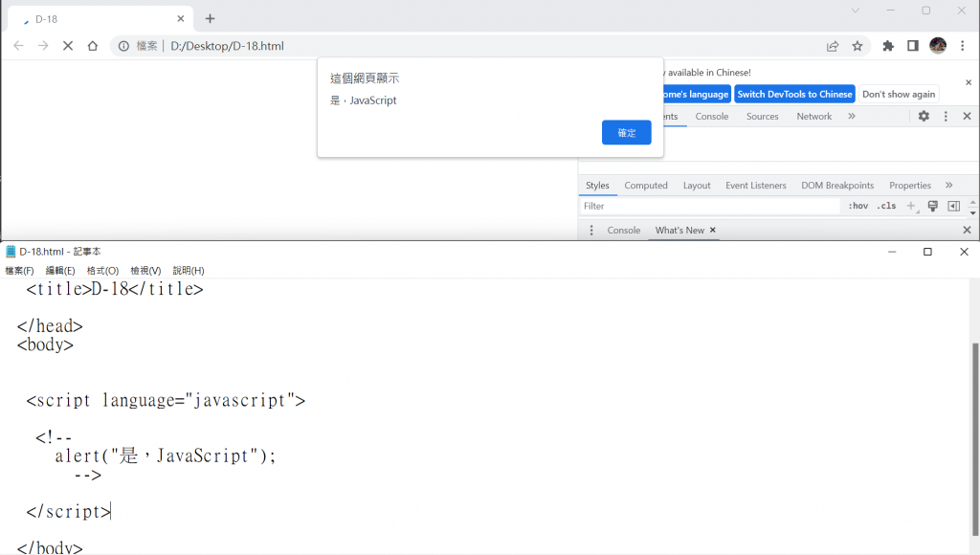Click the <title>D-18</title> line in Notepad
The height and width of the screenshot is (555, 980).
pos(115,289)
